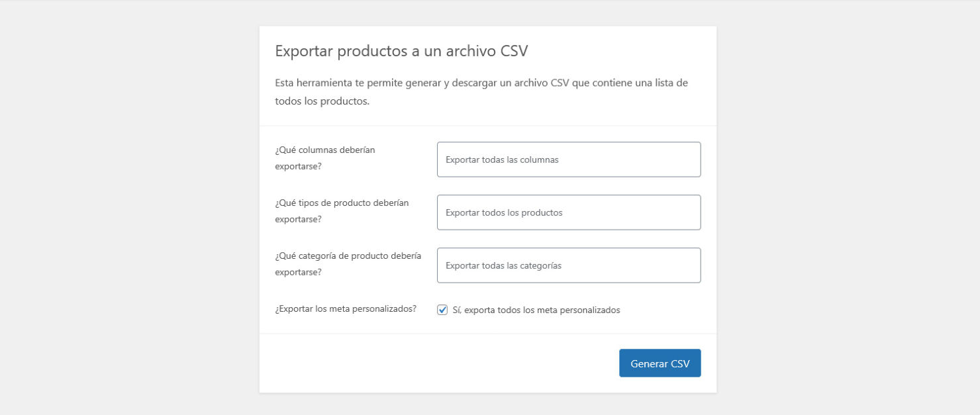Click the '¿Qué columnas deberían exportarse?' label
The height and width of the screenshot is (415, 980).
point(324,158)
